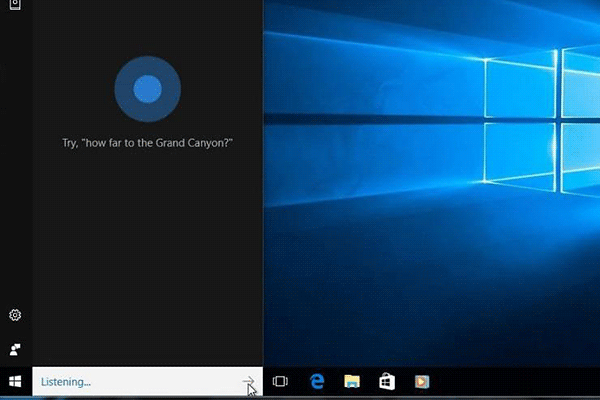Click the outer ring of Cortana circle
The height and width of the screenshot is (400, 600).
pyautogui.click(x=124, y=90)
